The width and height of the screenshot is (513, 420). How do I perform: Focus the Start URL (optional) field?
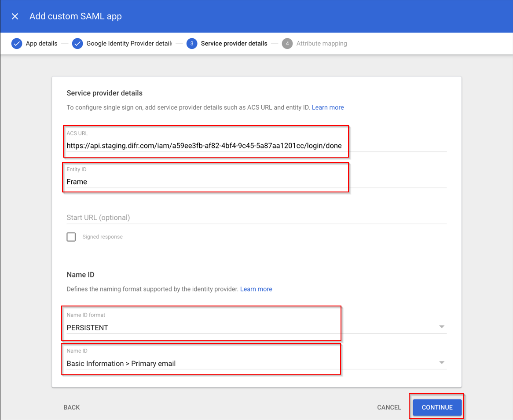256,217
